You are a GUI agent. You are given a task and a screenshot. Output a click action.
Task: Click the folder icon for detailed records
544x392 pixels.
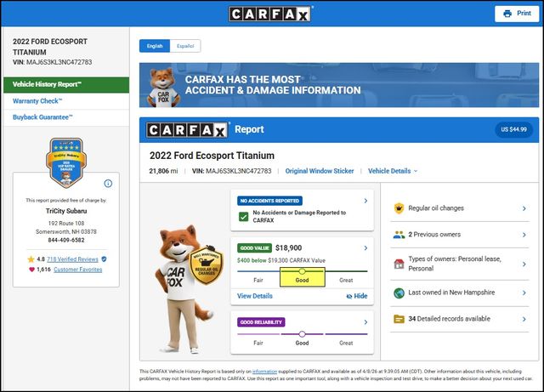coord(399,319)
